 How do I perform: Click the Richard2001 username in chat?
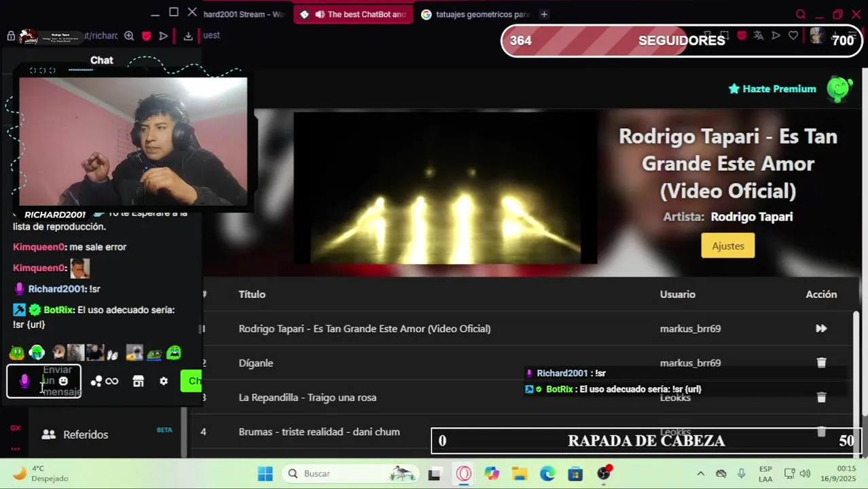(x=57, y=289)
